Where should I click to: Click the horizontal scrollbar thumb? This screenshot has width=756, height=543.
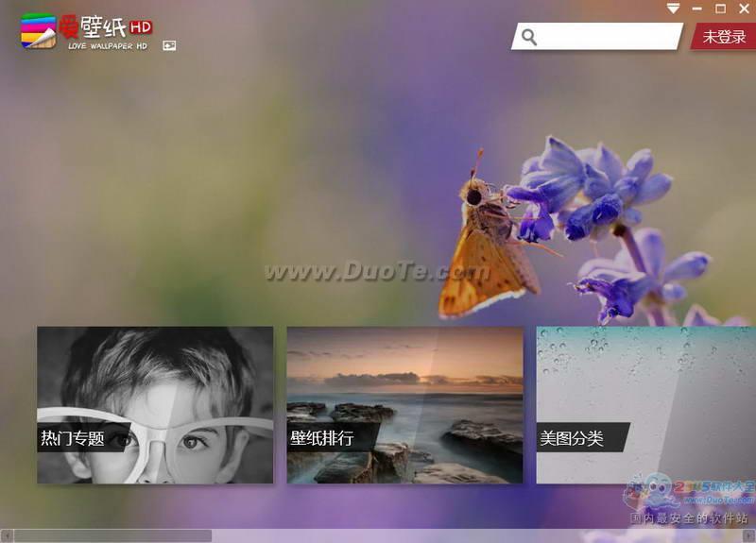[x=112, y=535]
